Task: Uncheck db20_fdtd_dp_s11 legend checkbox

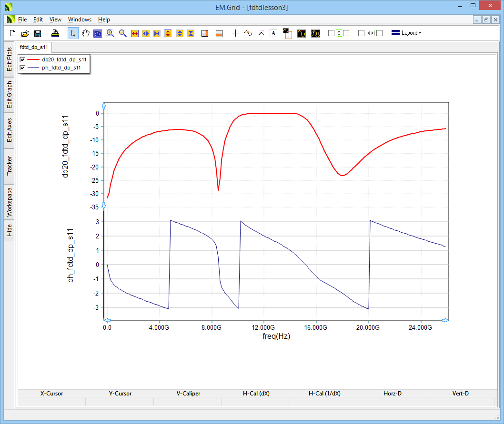Action: [x=22, y=59]
